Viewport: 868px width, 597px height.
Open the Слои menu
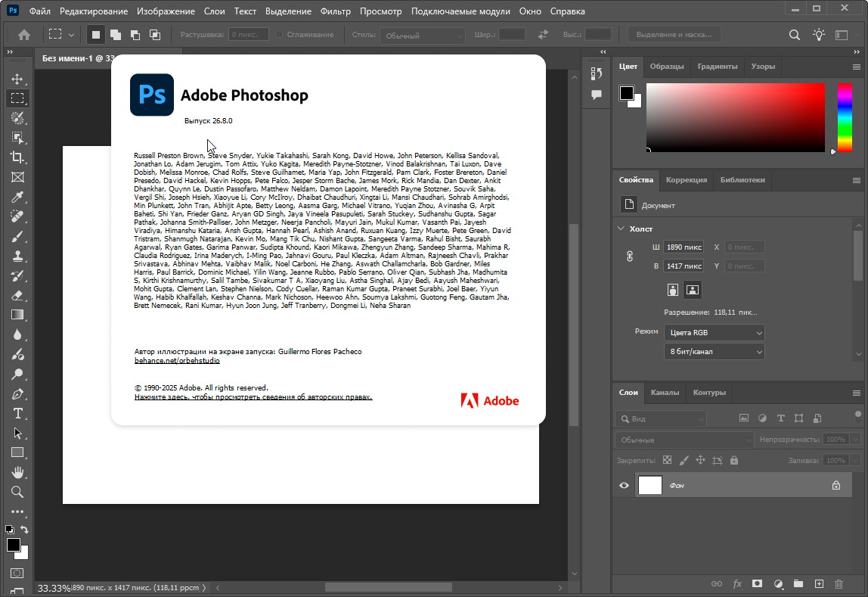click(x=214, y=11)
